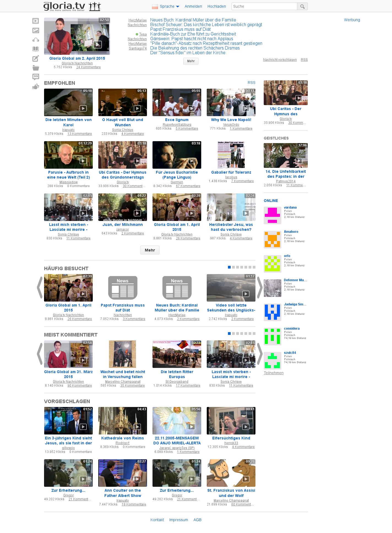Open the RSS link next to Nachricht vorschlagen
The height and width of the screenshot is (533, 392).
[x=304, y=60]
